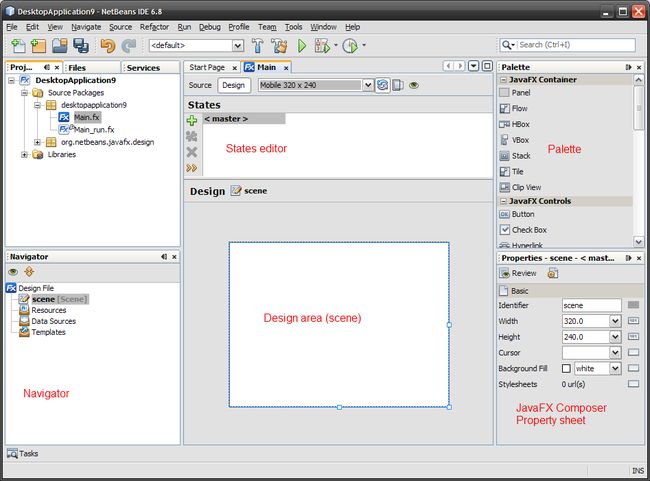Click the Cursor row editor button
The image size is (650, 481).
pyautogui.click(x=633, y=352)
